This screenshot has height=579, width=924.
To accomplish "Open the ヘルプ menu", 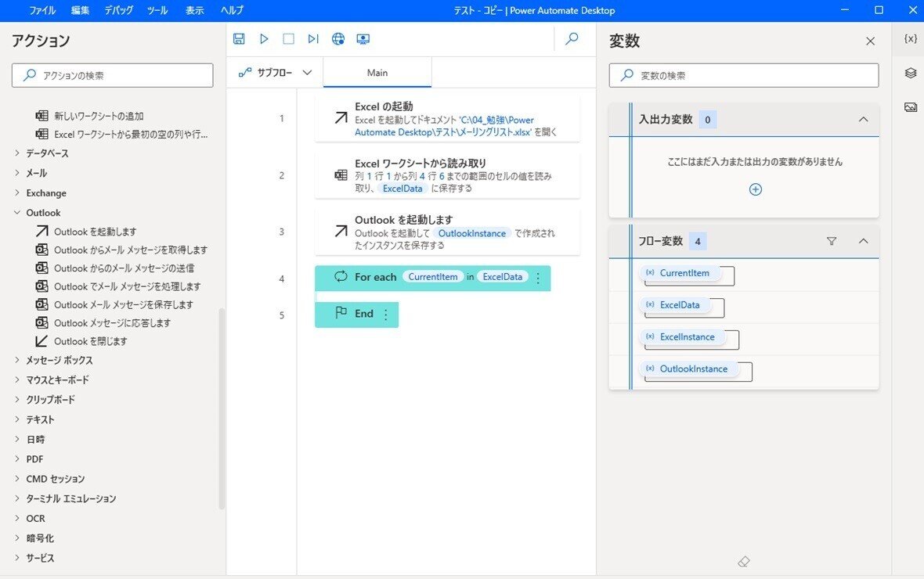I will pyautogui.click(x=232, y=11).
